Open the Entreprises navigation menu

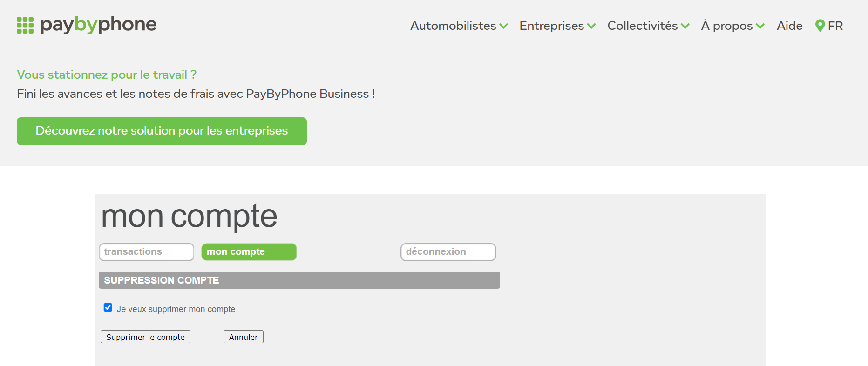point(557,26)
